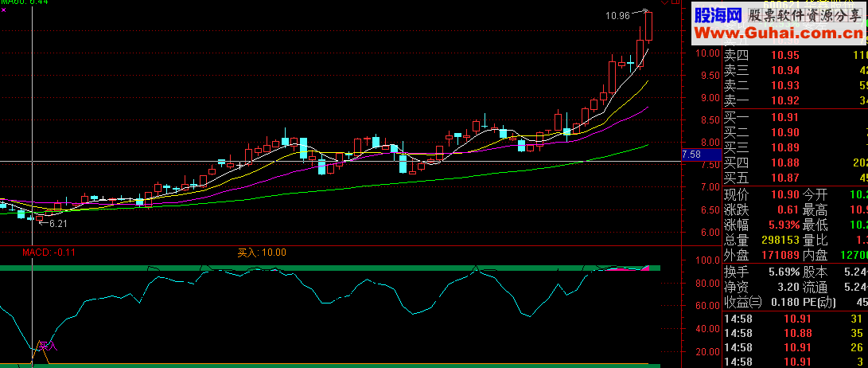Screen dimensions: 868x368
Task: Click the orange 买入: 10.00 indicator readout
Action: [262, 253]
